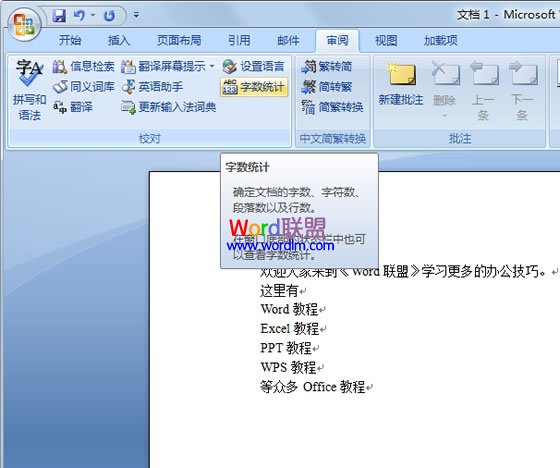
Task: Click the line WPS 教程
Action: [289, 367]
